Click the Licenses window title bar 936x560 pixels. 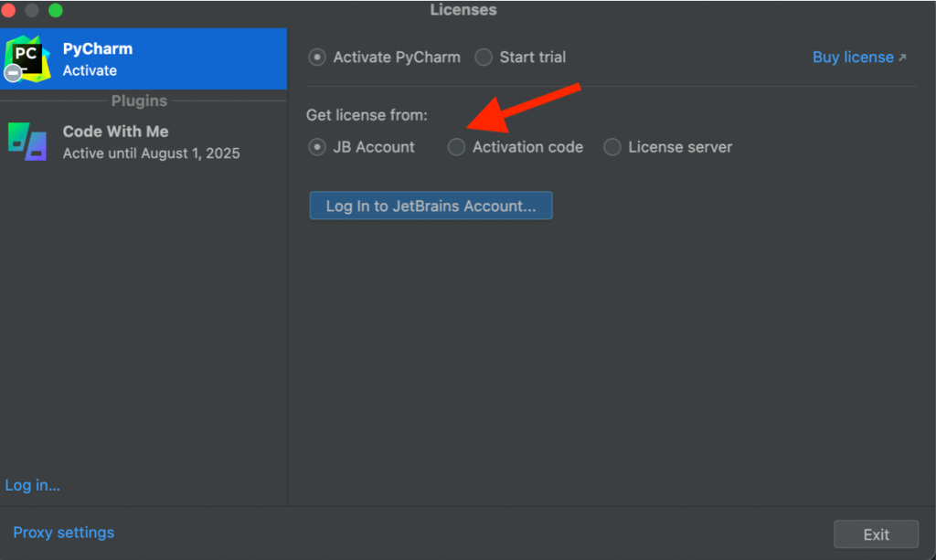[x=463, y=10]
